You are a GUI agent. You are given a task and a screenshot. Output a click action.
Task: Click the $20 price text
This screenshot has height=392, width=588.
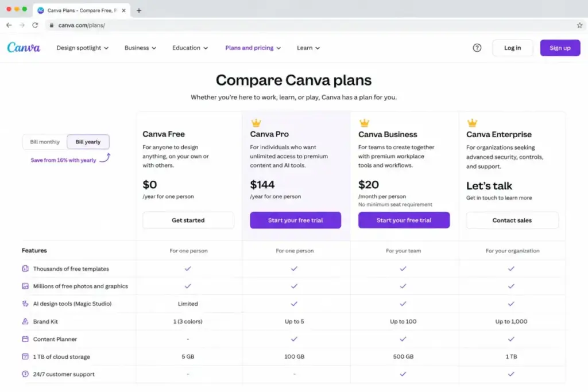click(x=368, y=184)
